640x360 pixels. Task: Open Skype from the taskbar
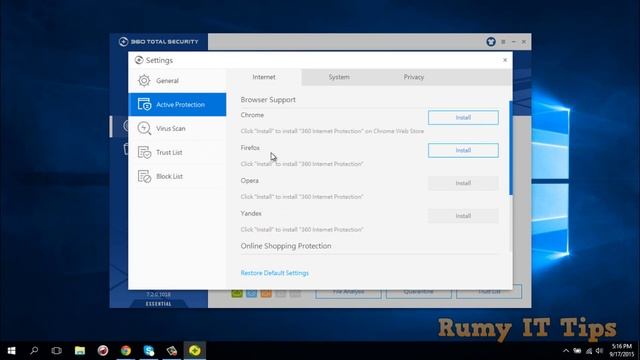coord(149,351)
